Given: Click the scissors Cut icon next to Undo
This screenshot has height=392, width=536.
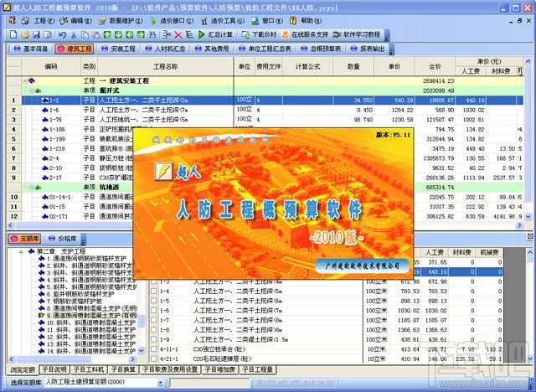Looking at the screenshot, I should 74,34.
